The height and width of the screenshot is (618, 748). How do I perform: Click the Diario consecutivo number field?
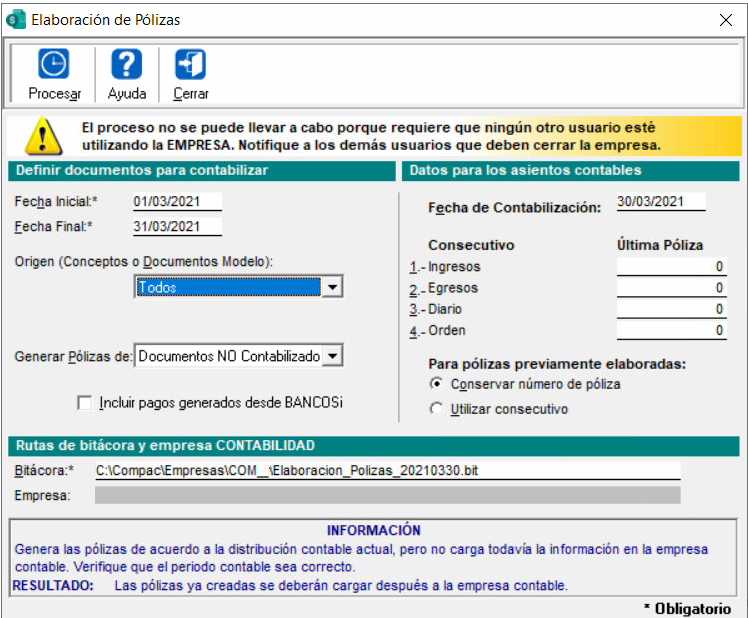(671, 310)
